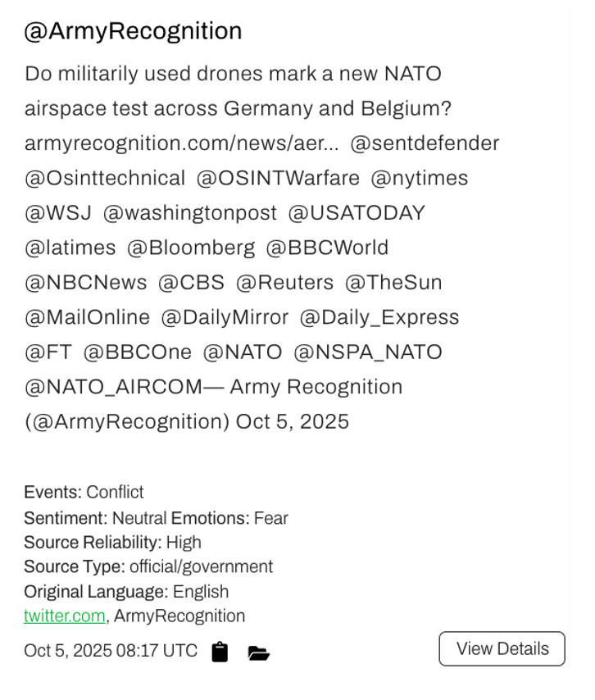This screenshot has height=700, width=595.
Task: Select the @ArmyRecognition heading at top
Action: (133, 31)
